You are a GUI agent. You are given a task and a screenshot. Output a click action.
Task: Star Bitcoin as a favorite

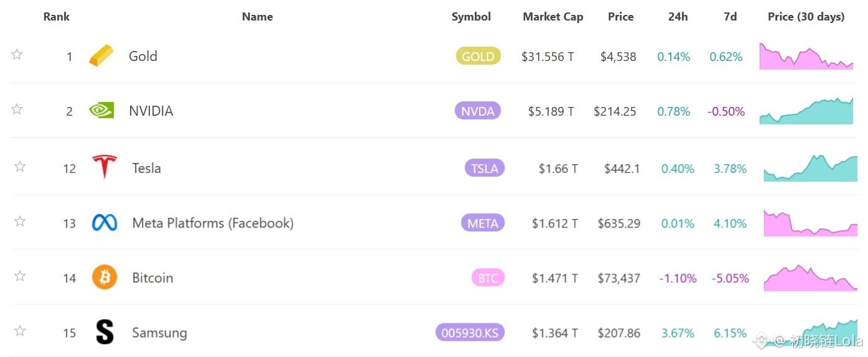(20, 276)
